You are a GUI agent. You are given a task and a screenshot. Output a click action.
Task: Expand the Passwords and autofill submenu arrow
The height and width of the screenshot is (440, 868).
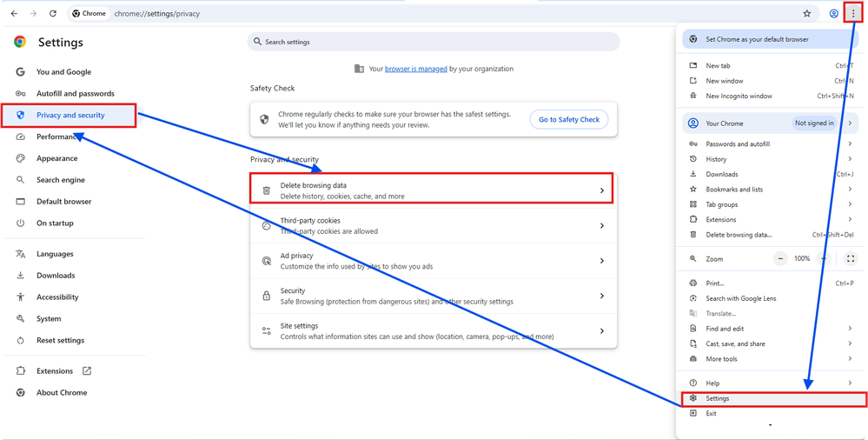(x=850, y=144)
